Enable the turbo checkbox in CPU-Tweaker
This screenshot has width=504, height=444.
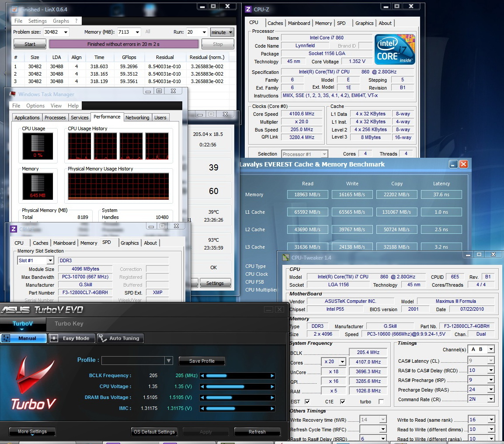[x=381, y=402]
